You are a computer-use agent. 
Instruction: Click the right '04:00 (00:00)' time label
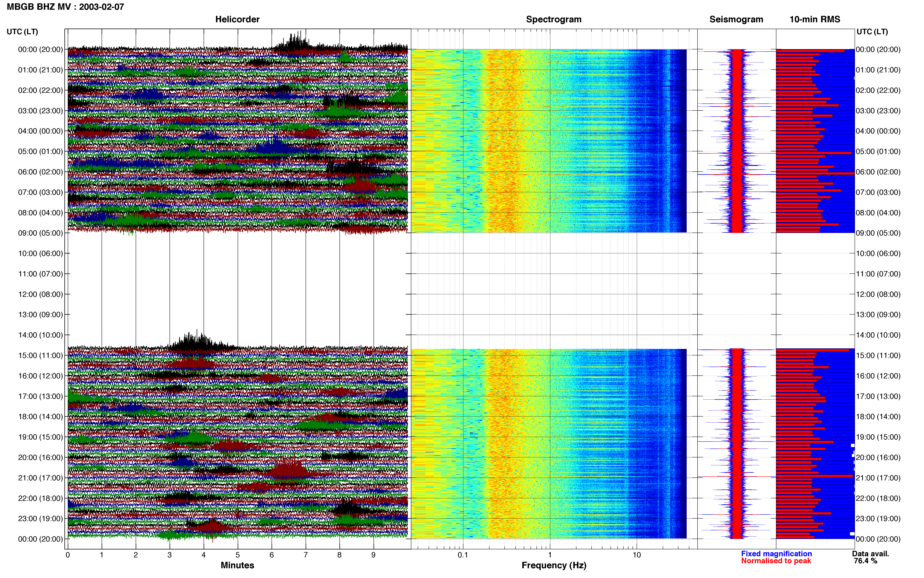[878, 131]
